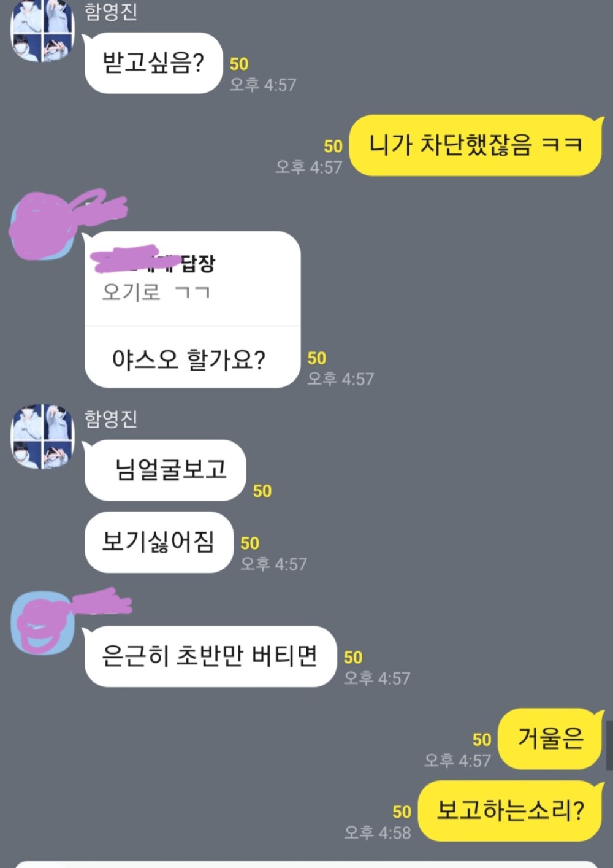Tap the 함영진 sender name mid-chat
Image resolution: width=613 pixels, height=868 pixels.
[x=110, y=419]
